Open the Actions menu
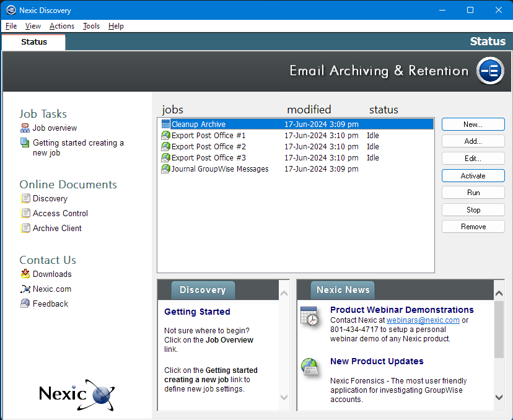The image size is (513, 420). click(62, 26)
